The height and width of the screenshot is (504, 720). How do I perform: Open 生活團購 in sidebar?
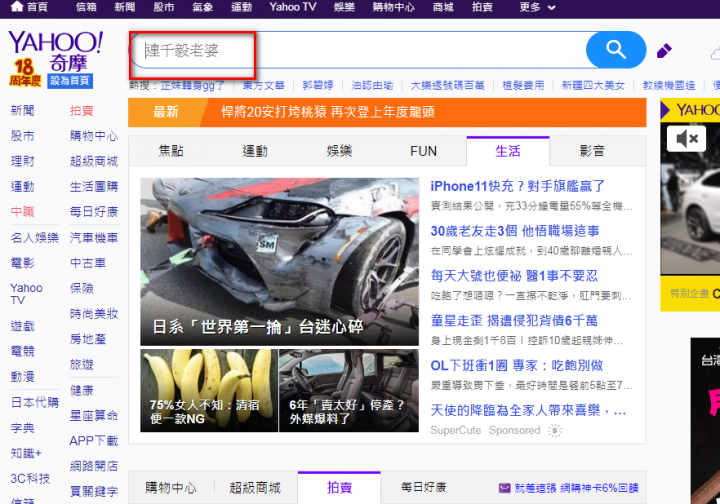(x=94, y=186)
